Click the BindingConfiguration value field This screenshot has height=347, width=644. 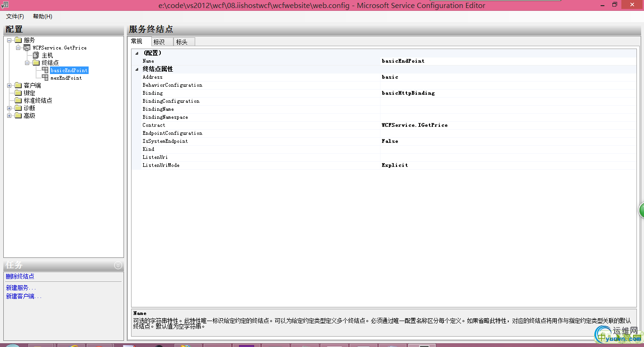508,101
